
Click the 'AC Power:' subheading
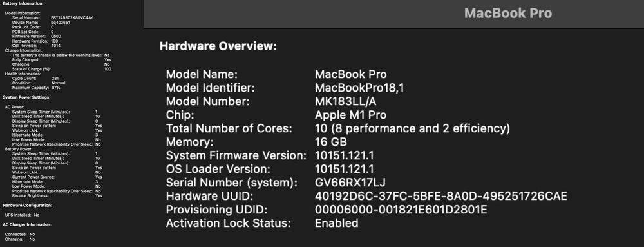pos(15,107)
